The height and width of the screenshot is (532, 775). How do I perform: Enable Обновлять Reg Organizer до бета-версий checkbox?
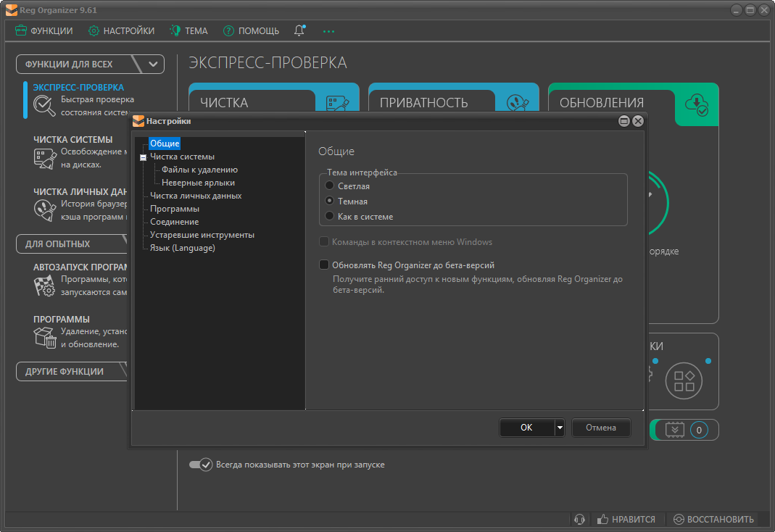point(324,265)
